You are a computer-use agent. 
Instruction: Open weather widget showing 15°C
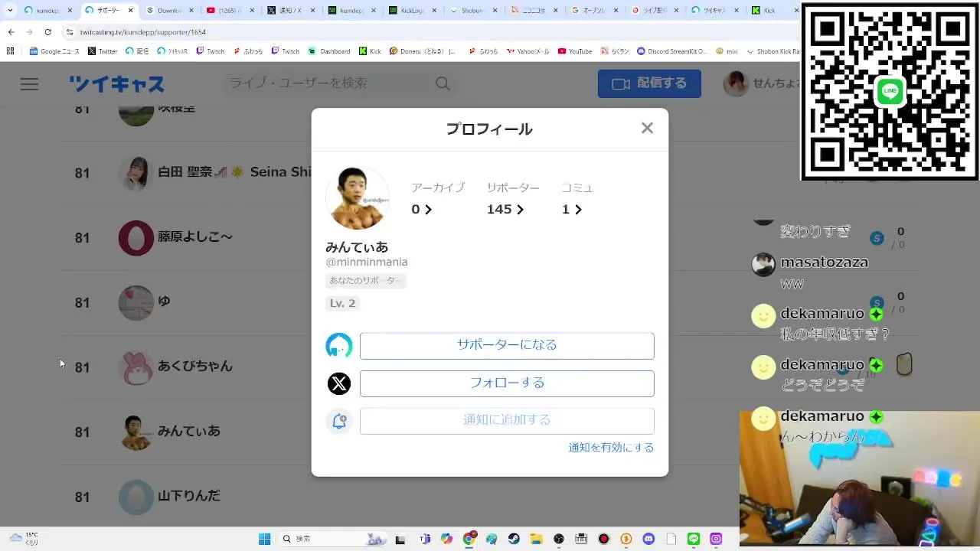[x=23, y=539]
